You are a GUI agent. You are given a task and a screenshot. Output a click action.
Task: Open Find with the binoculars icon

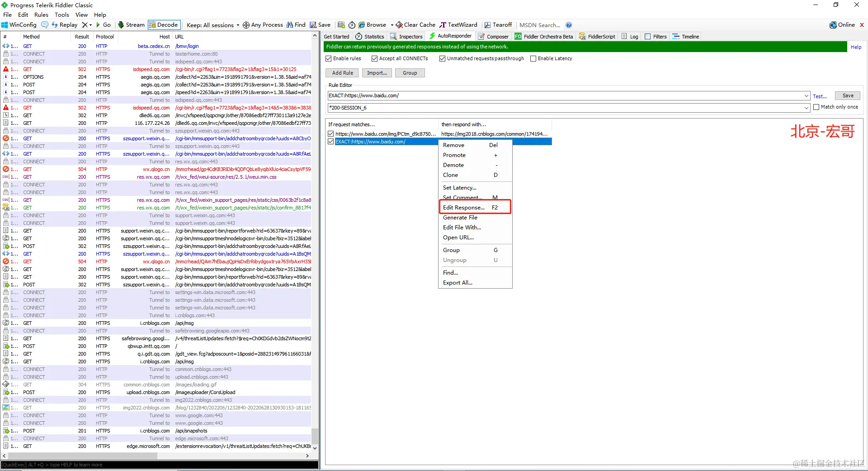click(296, 25)
